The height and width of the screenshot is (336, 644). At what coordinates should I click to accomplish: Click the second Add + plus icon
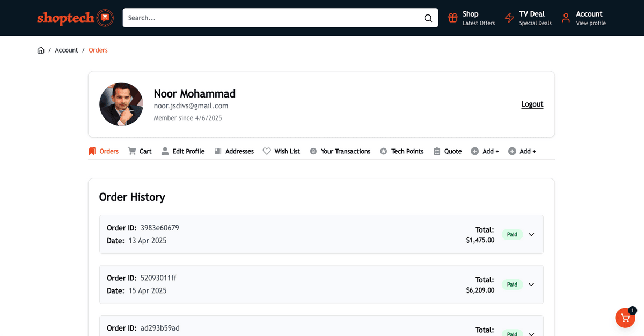[512, 151]
